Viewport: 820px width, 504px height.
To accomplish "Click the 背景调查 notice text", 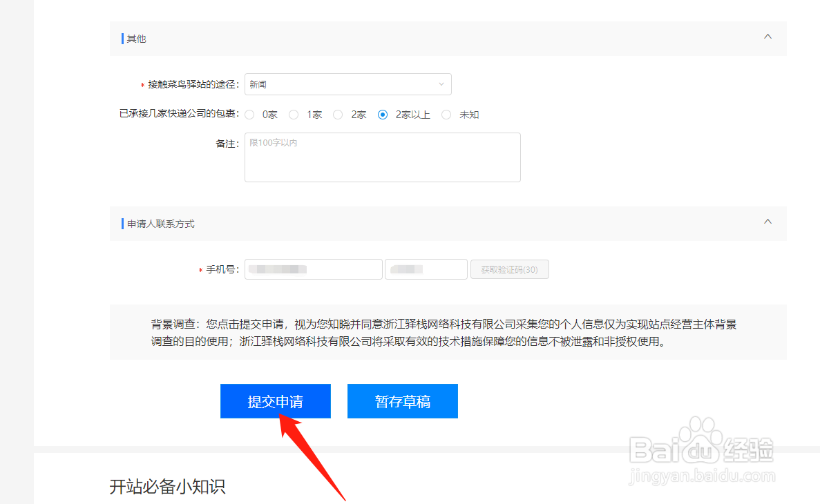I will [444, 333].
